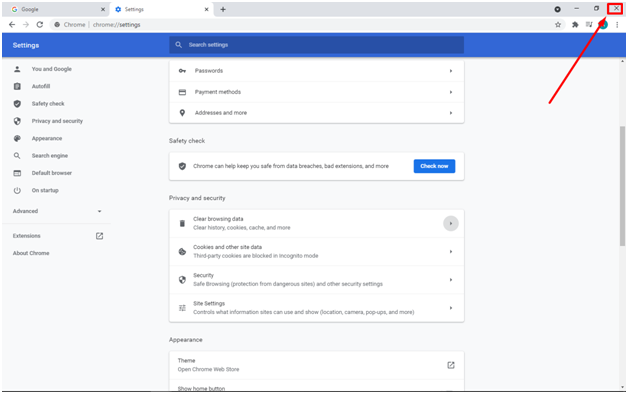Expand Cookies and other site data arrow

tap(451, 251)
